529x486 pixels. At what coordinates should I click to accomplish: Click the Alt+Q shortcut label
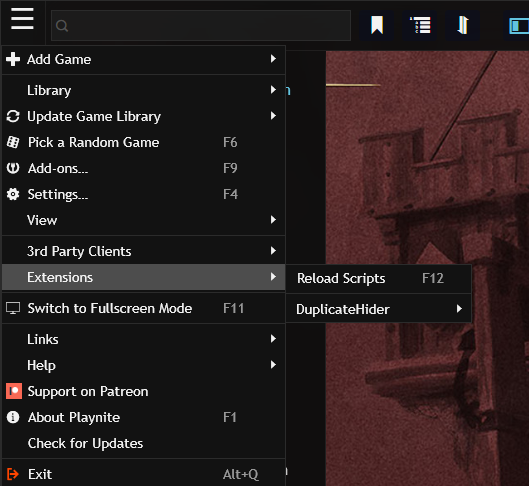click(241, 475)
